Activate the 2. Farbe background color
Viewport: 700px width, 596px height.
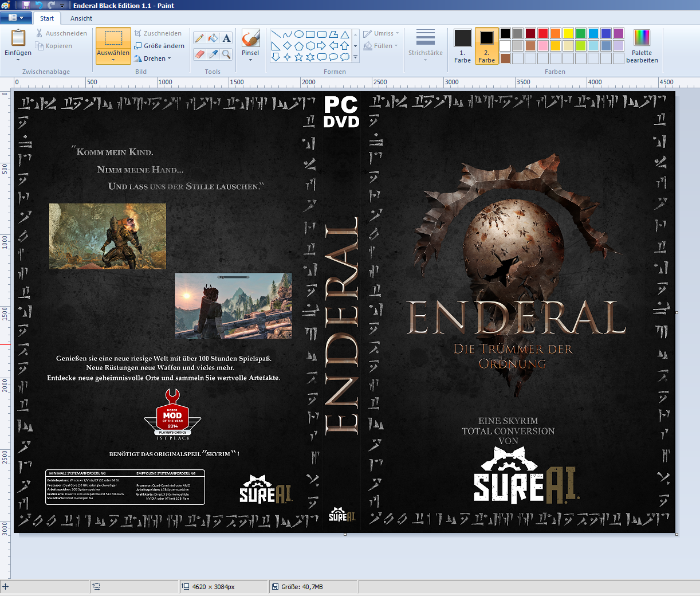(486, 46)
